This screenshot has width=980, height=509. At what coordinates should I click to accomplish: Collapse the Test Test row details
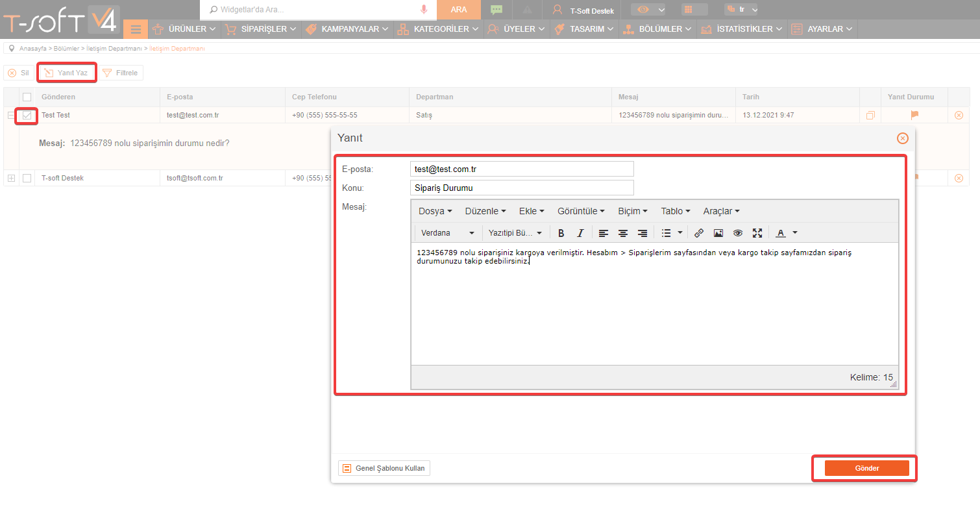pyautogui.click(x=11, y=115)
